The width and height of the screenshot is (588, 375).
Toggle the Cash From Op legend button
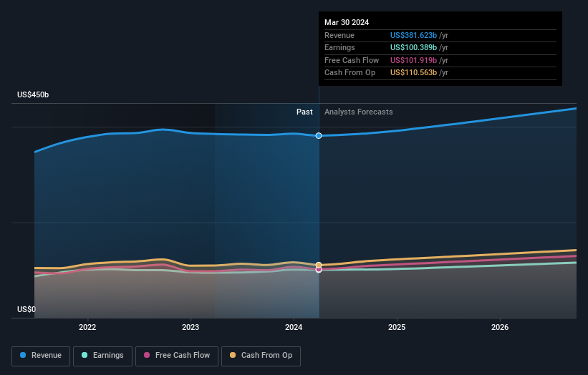tap(261, 356)
